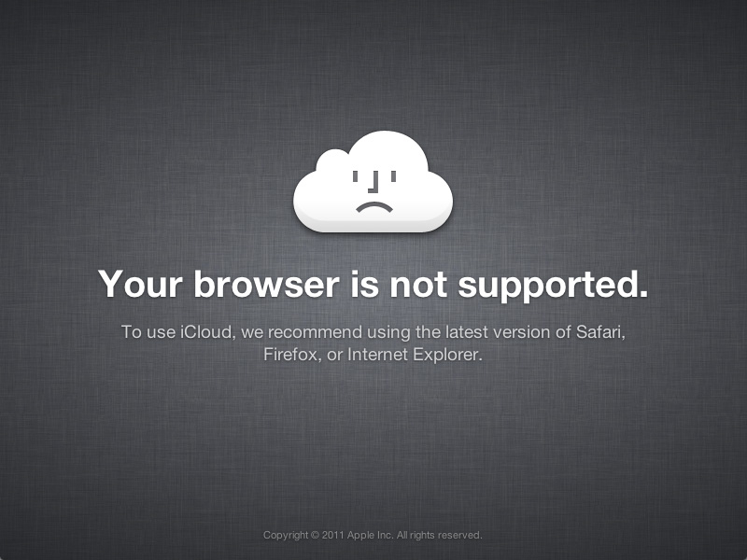The width and height of the screenshot is (747, 560).
Task: Click the small left bump of the cloud
Action: (x=332, y=159)
